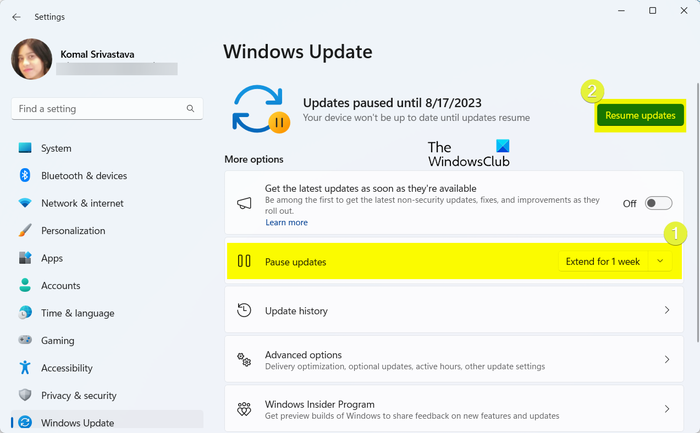
Task: Click the Accounts person icon
Action: point(25,285)
